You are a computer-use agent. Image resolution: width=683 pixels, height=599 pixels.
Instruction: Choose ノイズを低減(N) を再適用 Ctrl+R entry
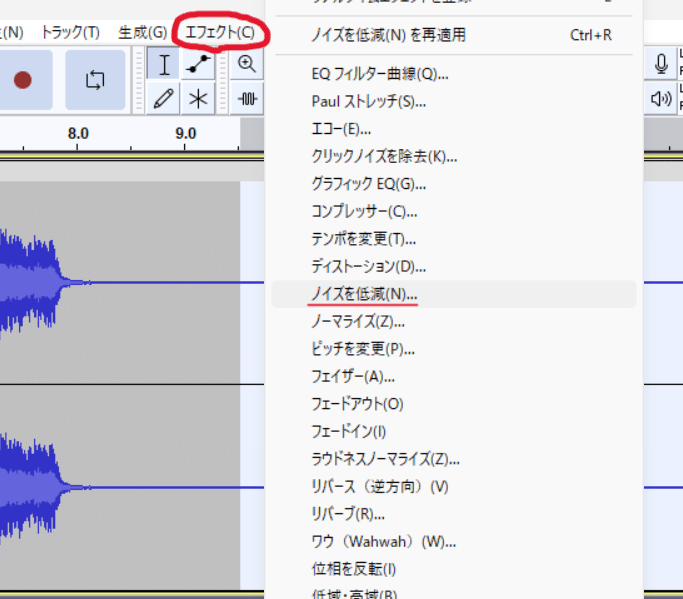453,35
